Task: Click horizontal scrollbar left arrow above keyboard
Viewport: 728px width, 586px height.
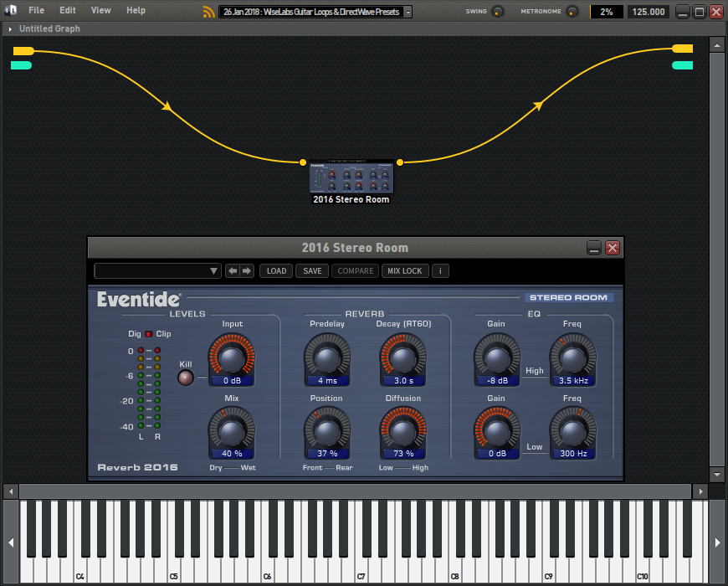Action: [x=11, y=491]
